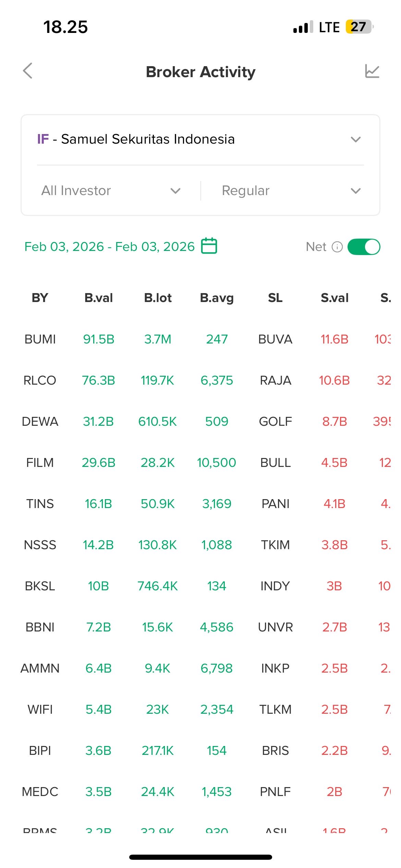The width and height of the screenshot is (401, 868).
Task: Sort by the S.val column header
Action: tap(335, 298)
